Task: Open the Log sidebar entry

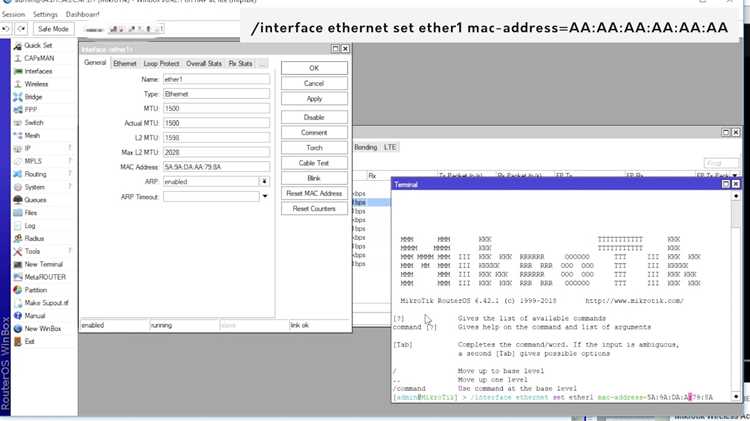Action: (30, 226)
